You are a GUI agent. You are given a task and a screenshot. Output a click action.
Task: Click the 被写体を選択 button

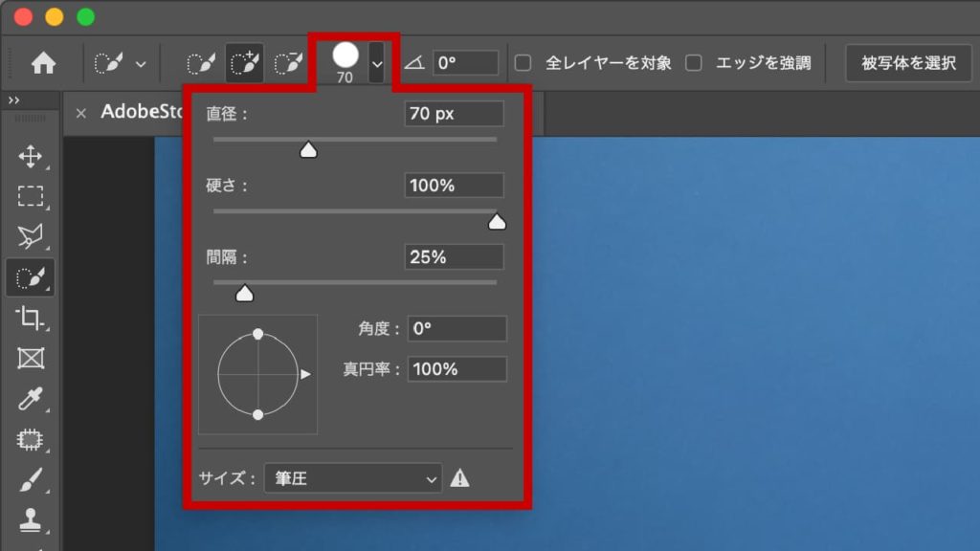(x=908, y=62)
